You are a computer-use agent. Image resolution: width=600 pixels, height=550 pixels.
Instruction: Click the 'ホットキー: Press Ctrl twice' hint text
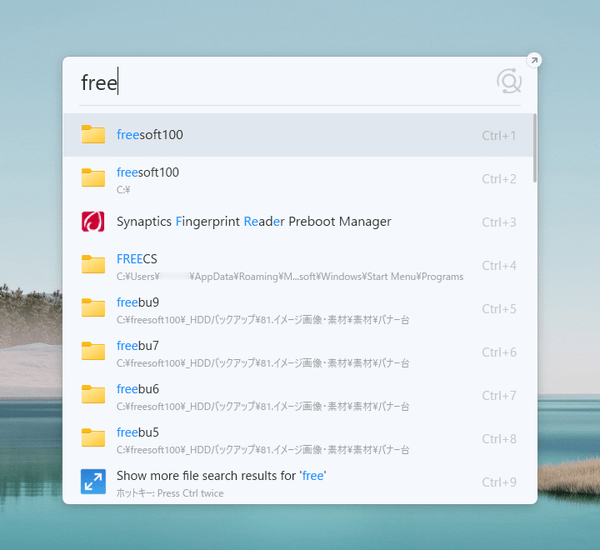tap(170, 493)
